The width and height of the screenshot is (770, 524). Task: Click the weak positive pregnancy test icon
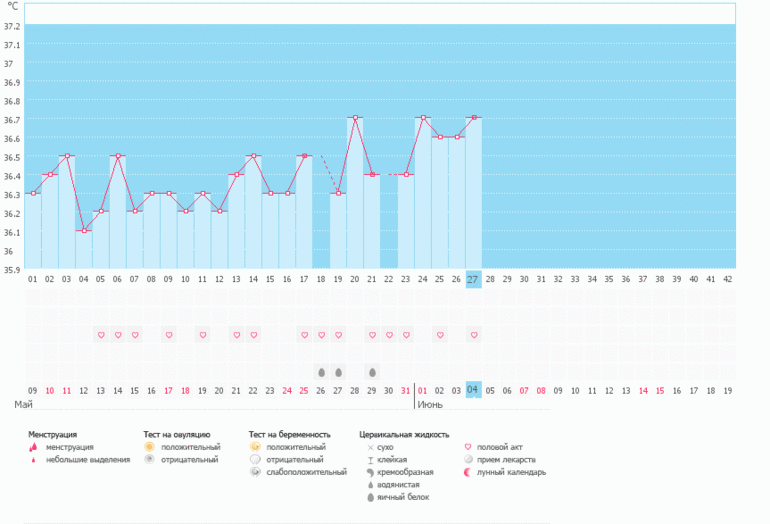point(256,471)
